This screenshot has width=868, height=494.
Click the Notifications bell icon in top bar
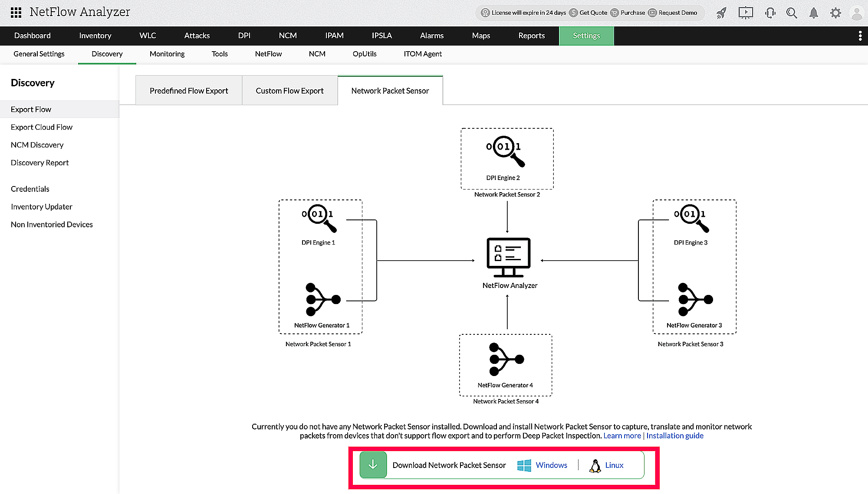[x=813, y=13]
